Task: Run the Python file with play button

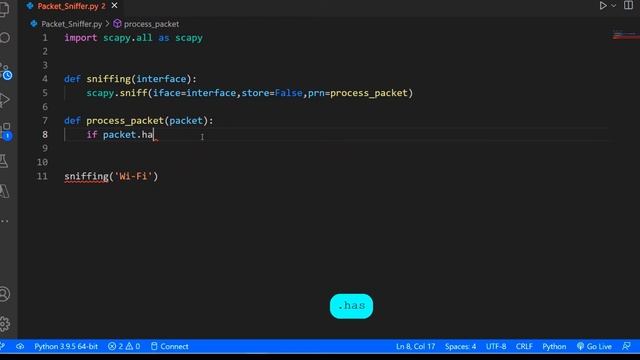Action: [x=603, y=6]
